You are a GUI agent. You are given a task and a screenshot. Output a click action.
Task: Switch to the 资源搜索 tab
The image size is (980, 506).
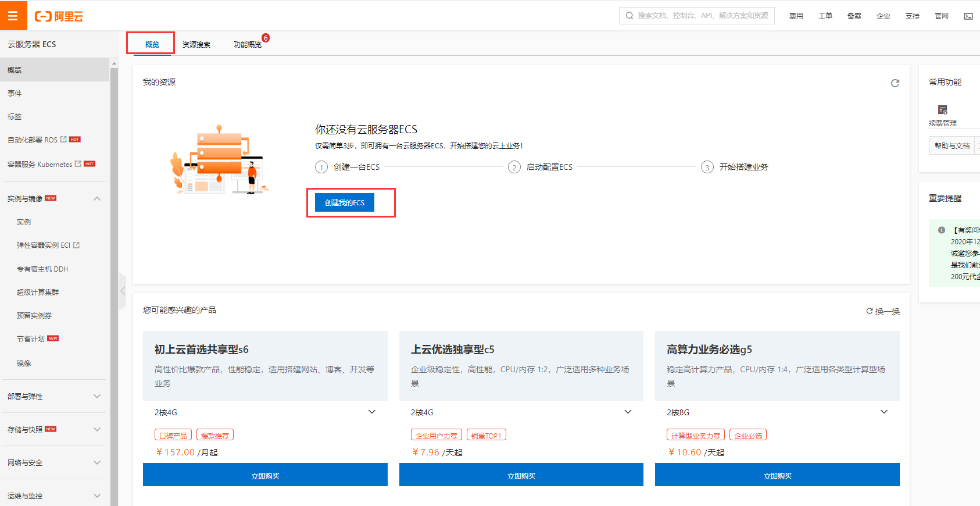(x=196, y=44)
